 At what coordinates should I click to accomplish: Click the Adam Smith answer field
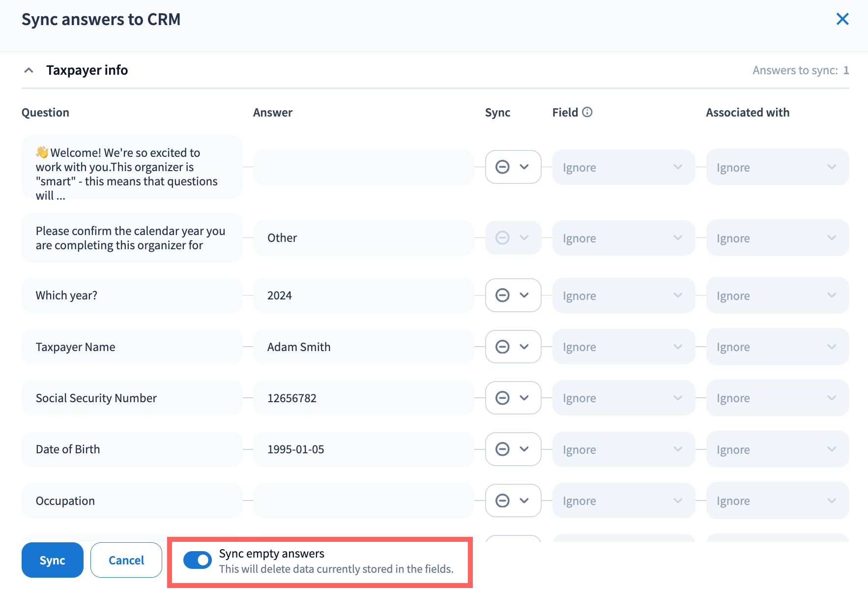point(363,347)
